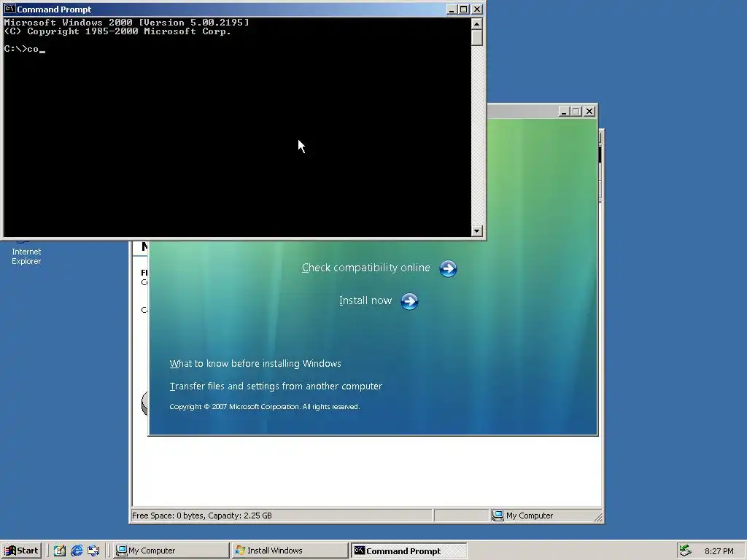Click Command Prompt scroll up arrow

(477, 23)
